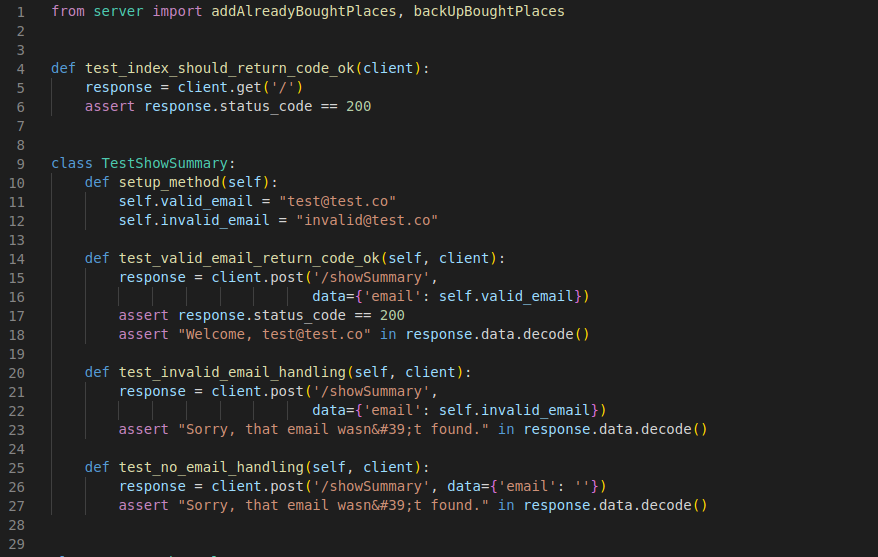Viewport: 878px width, 557px height.
Task: Place cursor on the server module name
Action: [118, 12]
